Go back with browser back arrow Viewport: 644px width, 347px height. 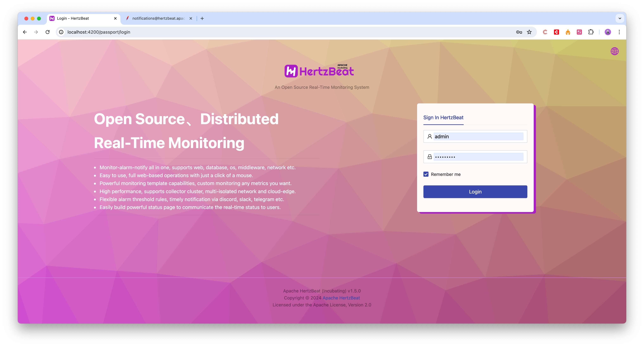[25, 32]
